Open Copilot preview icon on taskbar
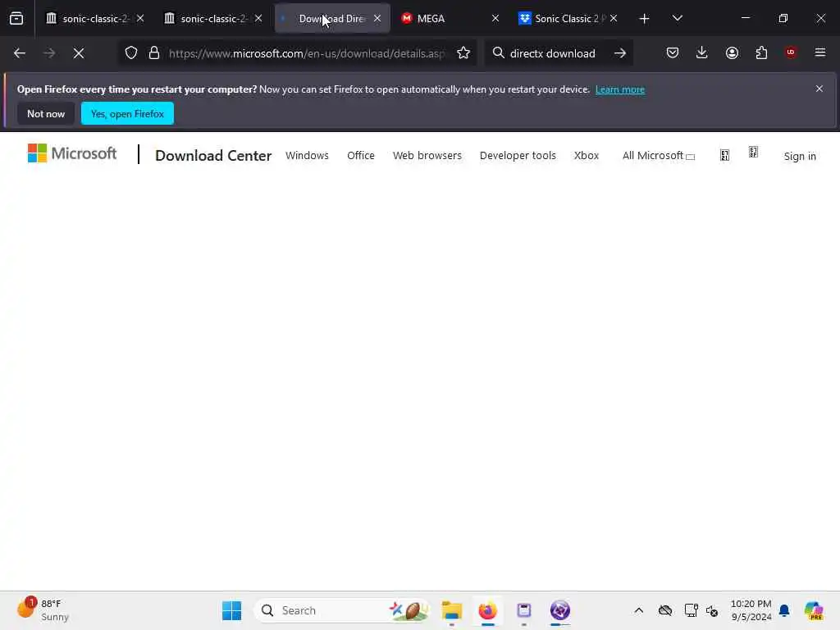 pos(814,610)
